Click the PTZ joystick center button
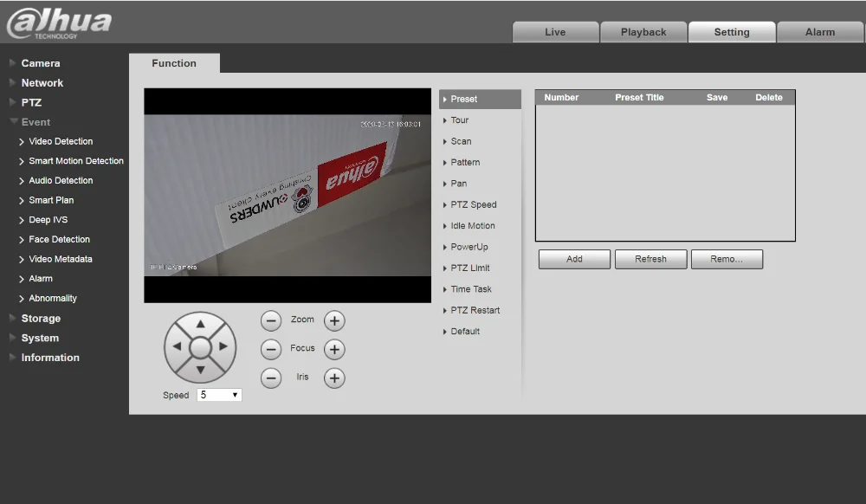Screen dimensions: 866x504 201,348
